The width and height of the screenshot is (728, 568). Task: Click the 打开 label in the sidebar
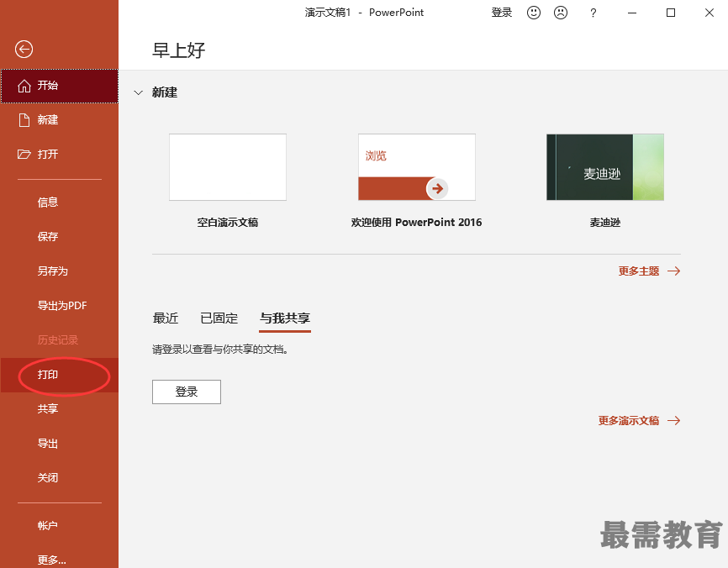pyautogui.click(x=48, y=154)
